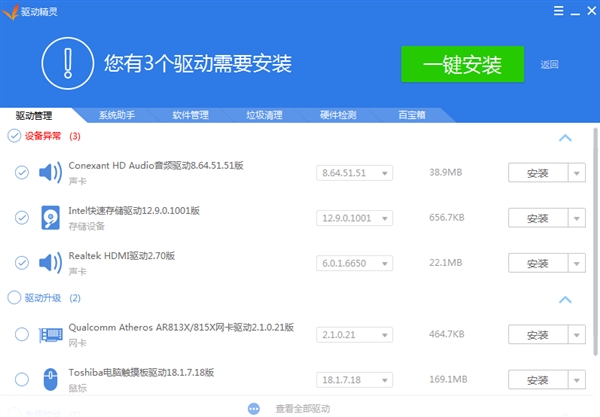The height and width of the screenshot is (417, 600).
Task: Click the 656.7KB size value
Action: 447,217
